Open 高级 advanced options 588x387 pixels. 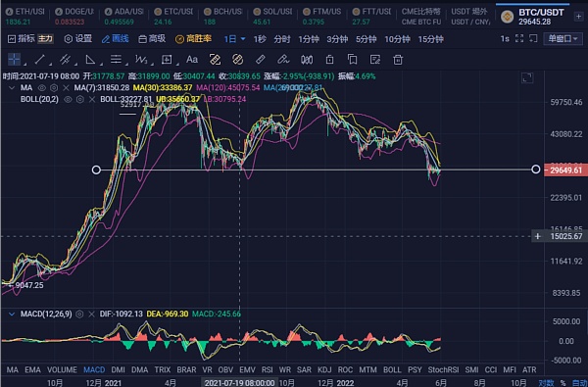pos(152,38)
